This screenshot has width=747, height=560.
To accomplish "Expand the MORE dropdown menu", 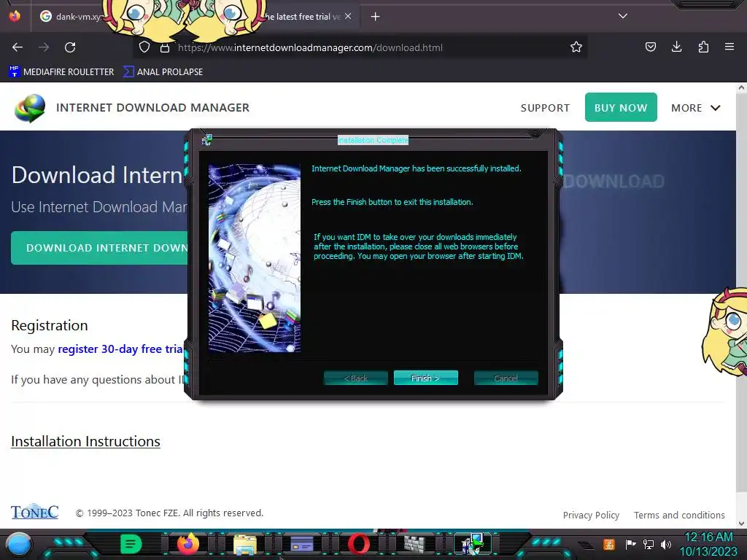I will click(x=695, y=108).
